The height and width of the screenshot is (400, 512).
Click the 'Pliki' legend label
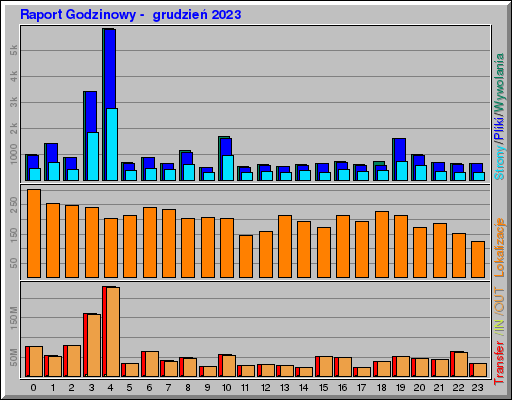[x=499, y=128]
